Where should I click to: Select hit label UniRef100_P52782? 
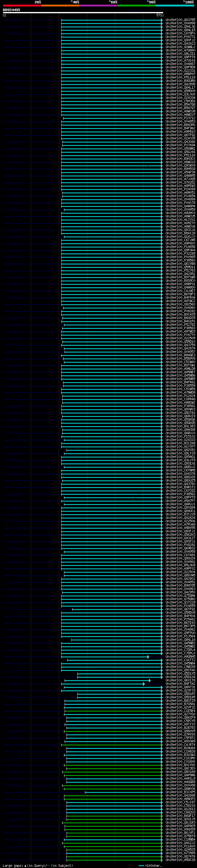click(180, 325)
